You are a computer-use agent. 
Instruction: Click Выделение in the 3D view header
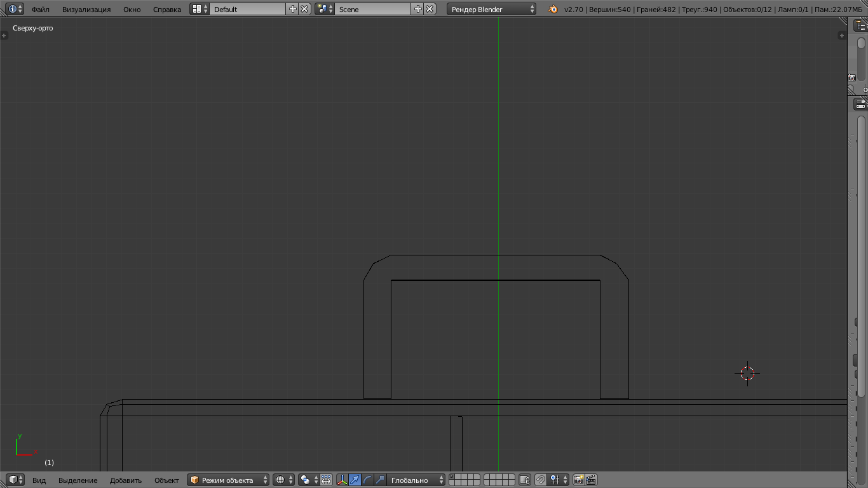[x=78, y=480]
